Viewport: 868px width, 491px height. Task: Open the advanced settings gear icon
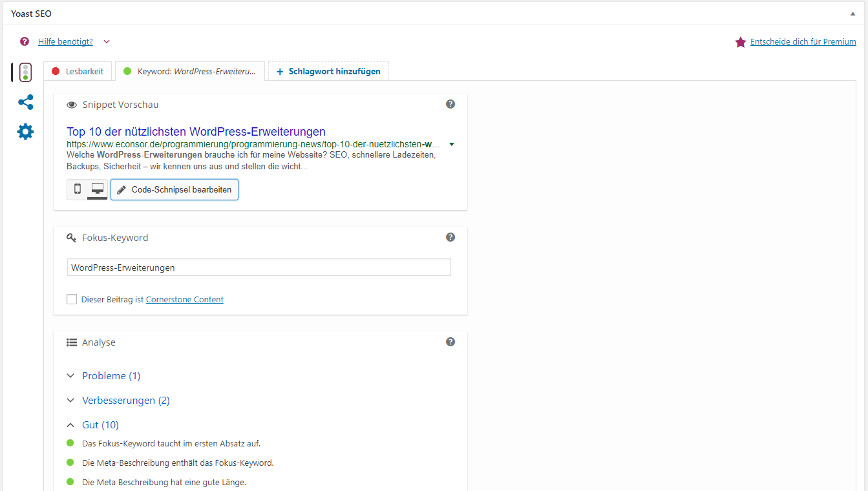25,132
